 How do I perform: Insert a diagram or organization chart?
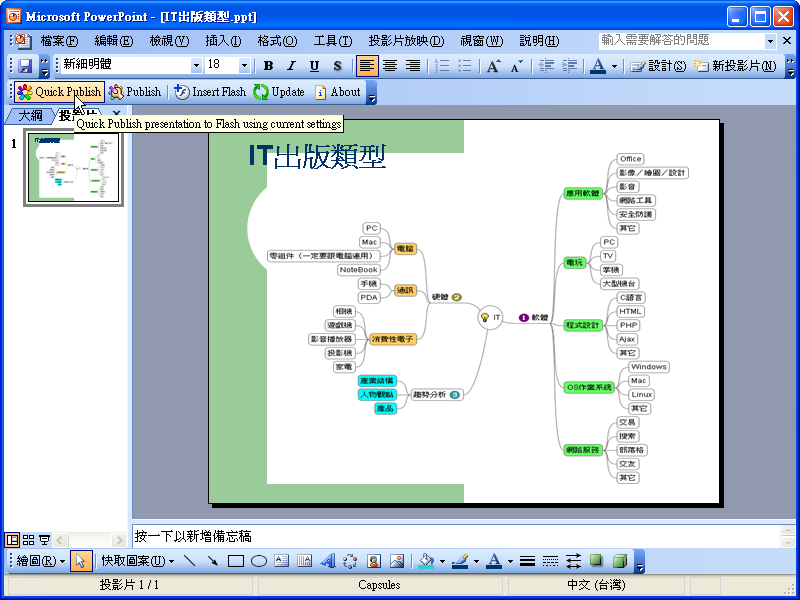pos(350,561)
